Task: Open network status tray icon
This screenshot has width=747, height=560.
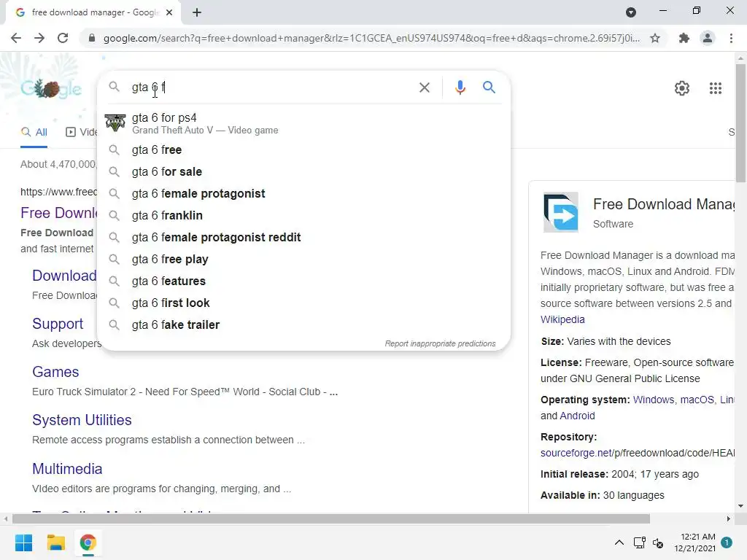Action: tap(639, 542)
